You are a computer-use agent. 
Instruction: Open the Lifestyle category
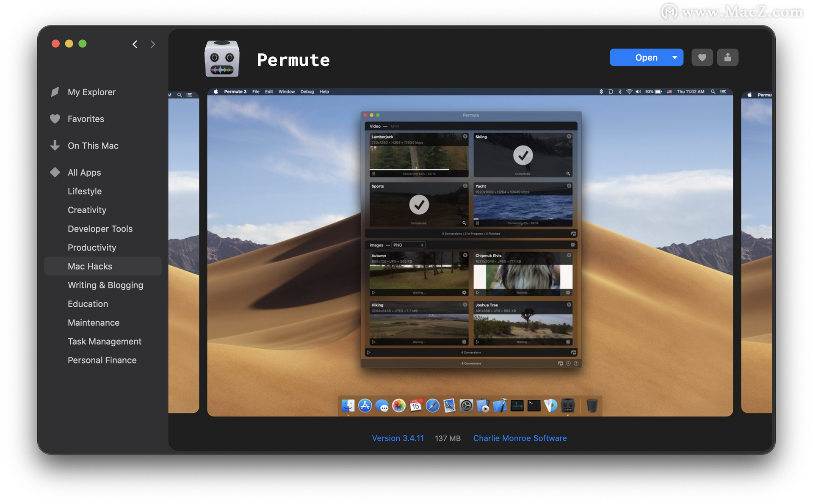point(85,191)
